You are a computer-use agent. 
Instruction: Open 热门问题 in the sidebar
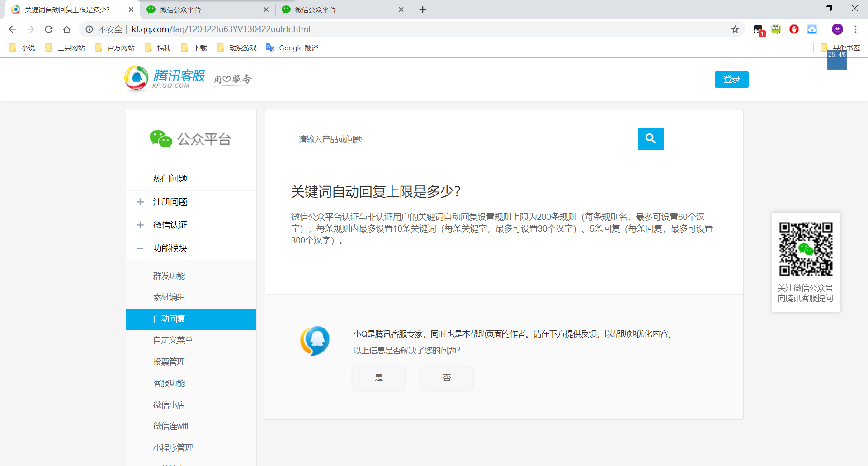170,179
